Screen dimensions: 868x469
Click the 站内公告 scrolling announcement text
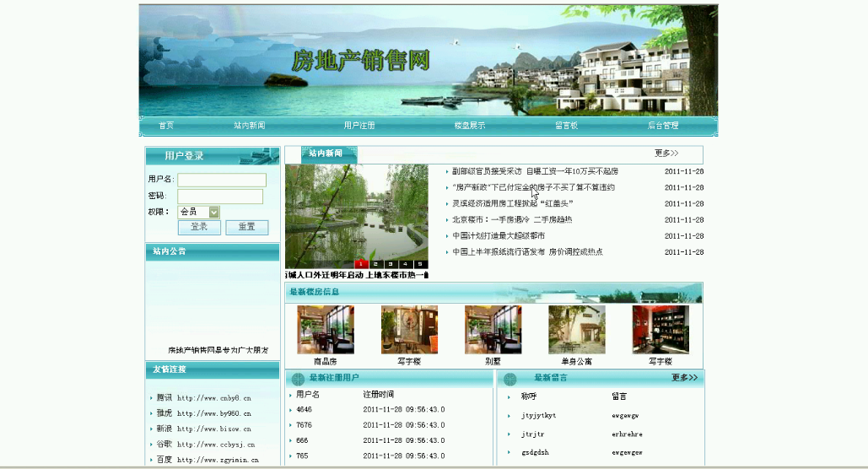(218, 351)
